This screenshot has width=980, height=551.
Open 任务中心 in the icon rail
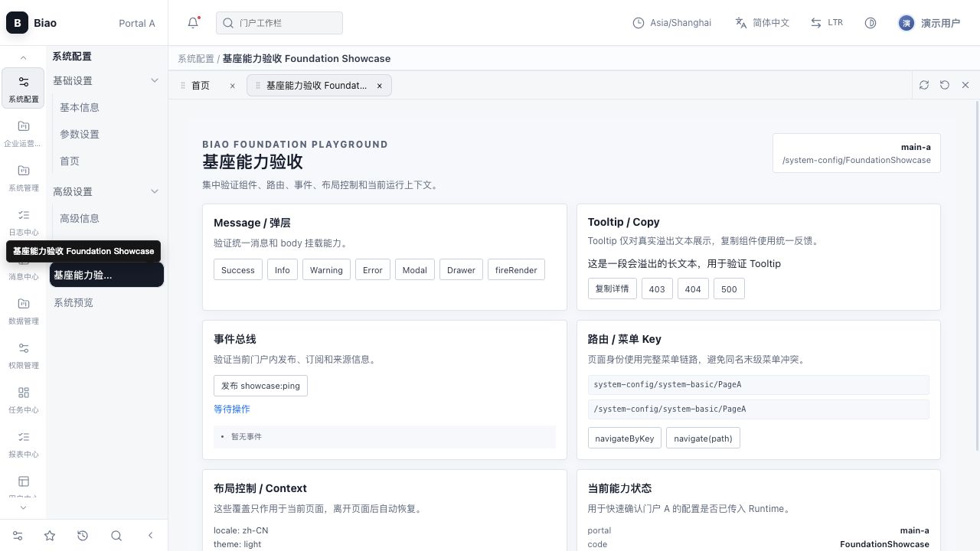[23, 399]
